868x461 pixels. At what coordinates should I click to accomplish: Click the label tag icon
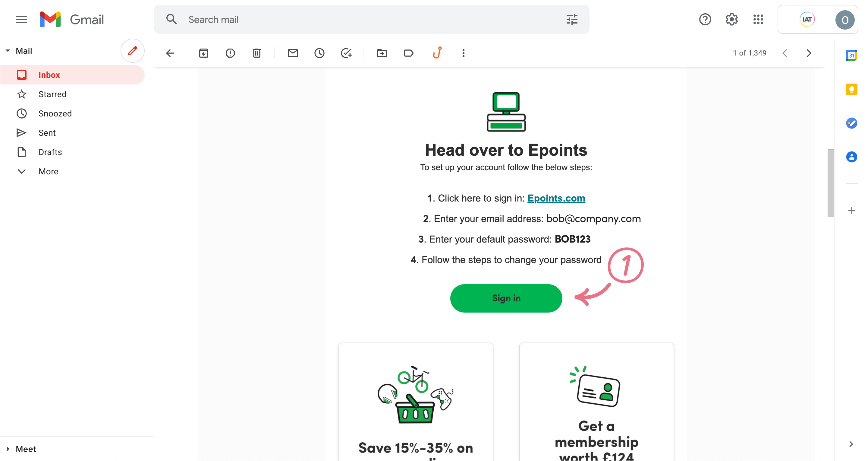pos(409,53)
